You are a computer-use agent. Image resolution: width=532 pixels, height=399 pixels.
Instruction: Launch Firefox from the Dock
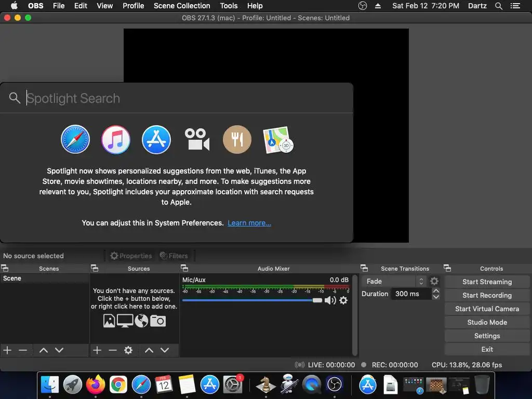(96, 384)
